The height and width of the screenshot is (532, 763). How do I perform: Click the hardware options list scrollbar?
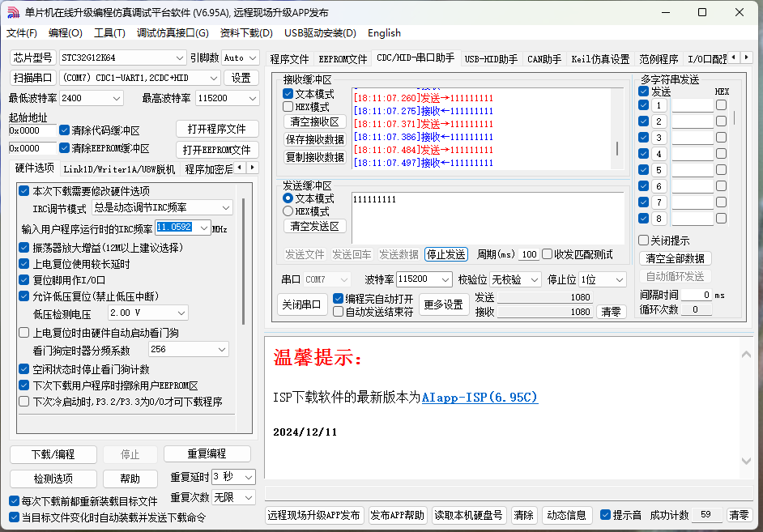tap(243, 262)
